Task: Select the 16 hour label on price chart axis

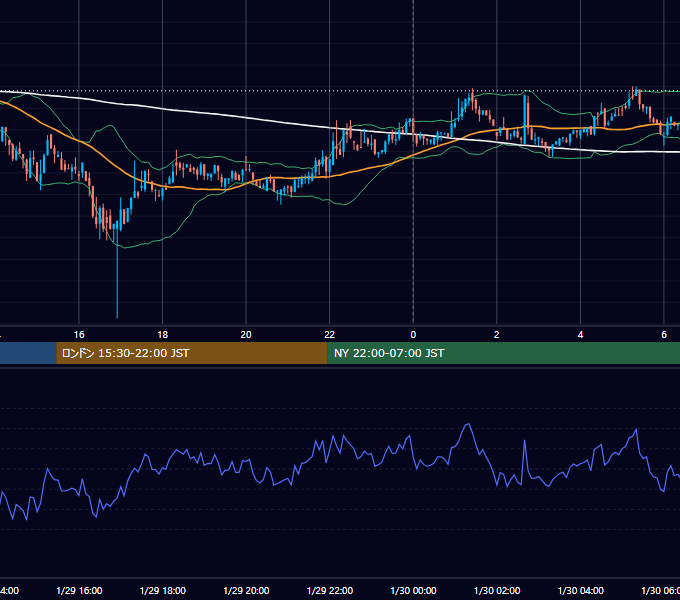Action: (x=79, y=335)
